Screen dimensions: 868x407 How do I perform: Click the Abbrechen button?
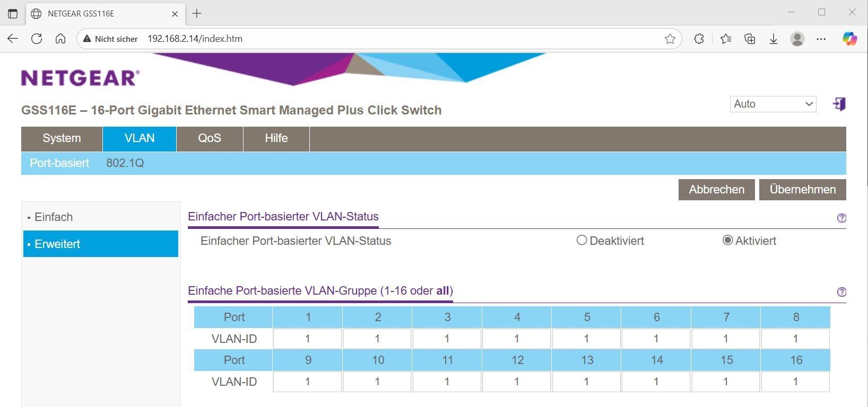[716, 190]
